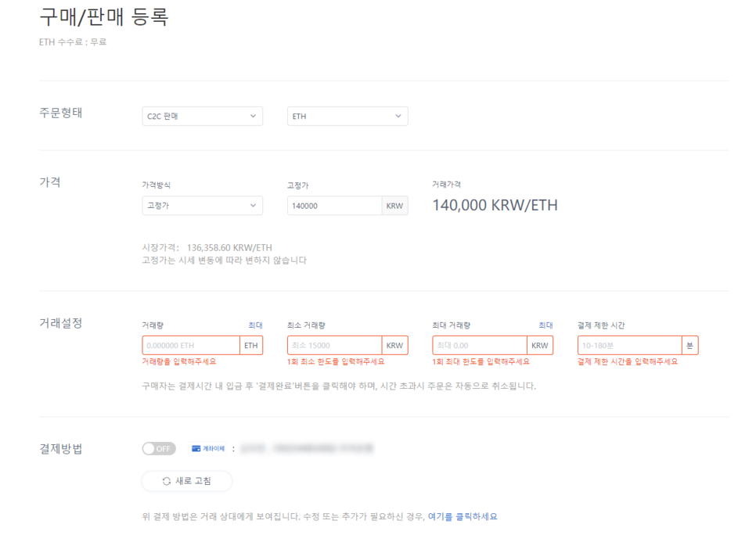The height and width of the screenshot is (535, 756).
Task: Toggle the 계좌이체 payment method switch
Action: click(x=159, y=449)
